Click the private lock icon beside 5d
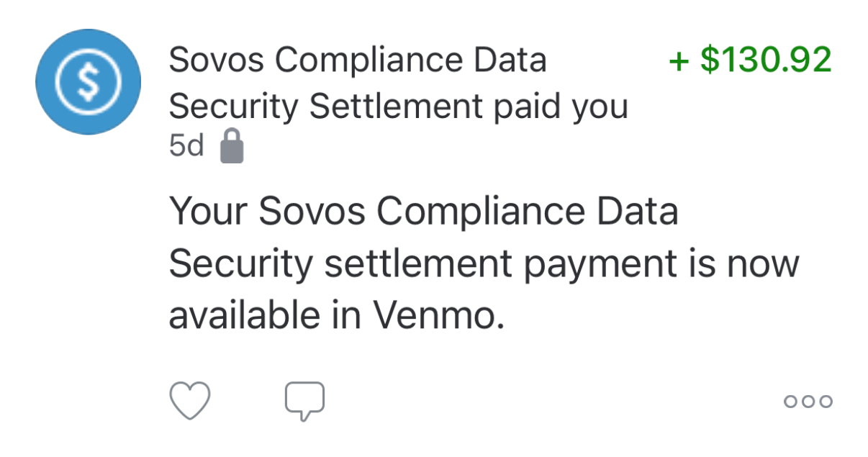Image resolution: width=868 pixels, height=457 pixels. tap(232, 146)
